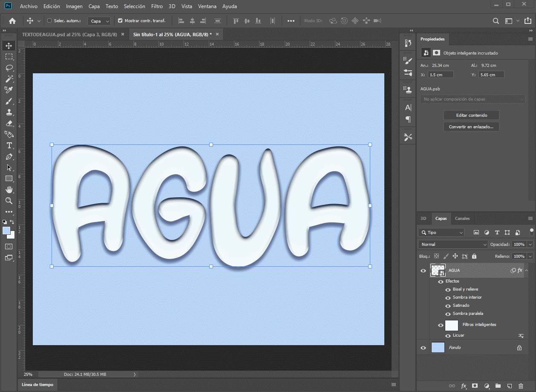The width and height of the screenshot is (536, 392).
Task: Create a new layer icon
Action: click(x=510, y=386)
